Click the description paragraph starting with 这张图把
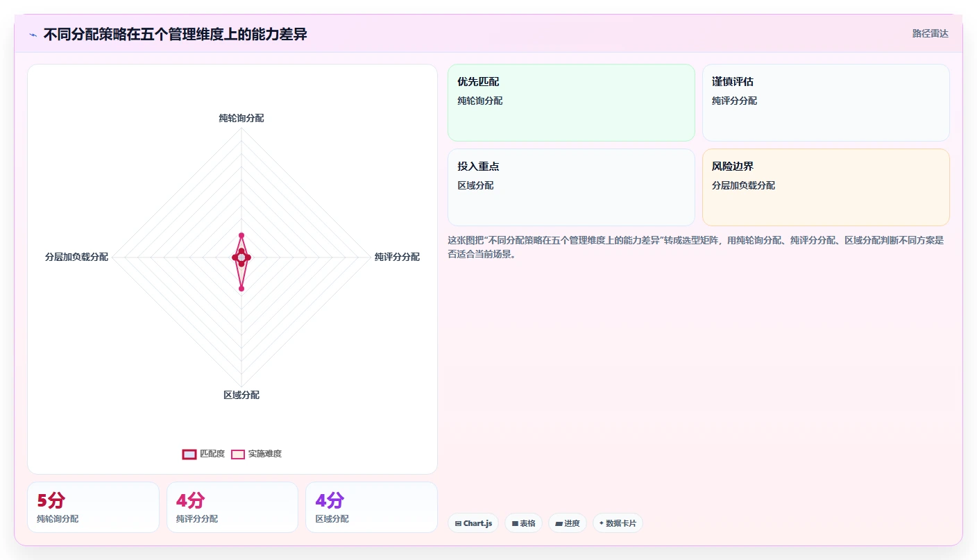Screen dimensions: 977x560 (696, 247)
